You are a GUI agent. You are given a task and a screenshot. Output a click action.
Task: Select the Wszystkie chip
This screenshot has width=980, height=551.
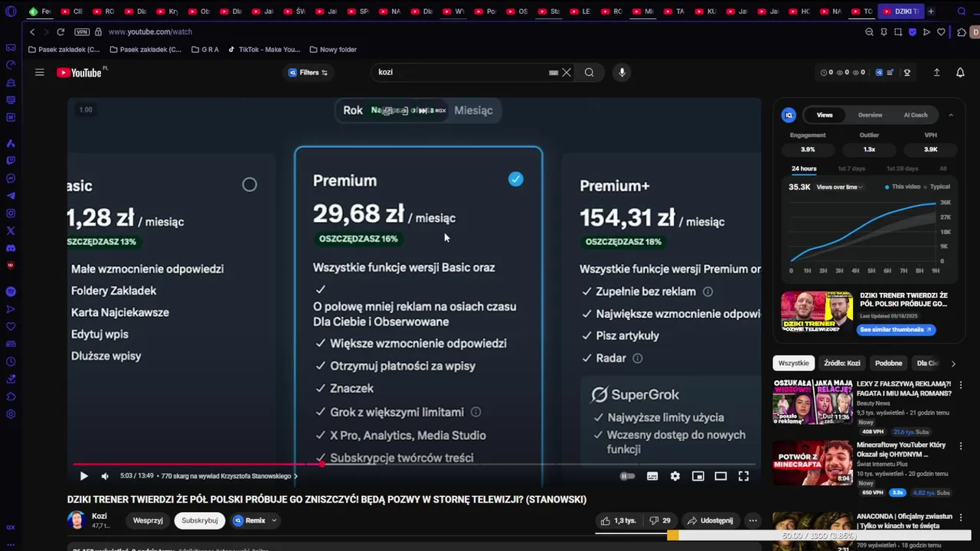(x=793, y=364)
